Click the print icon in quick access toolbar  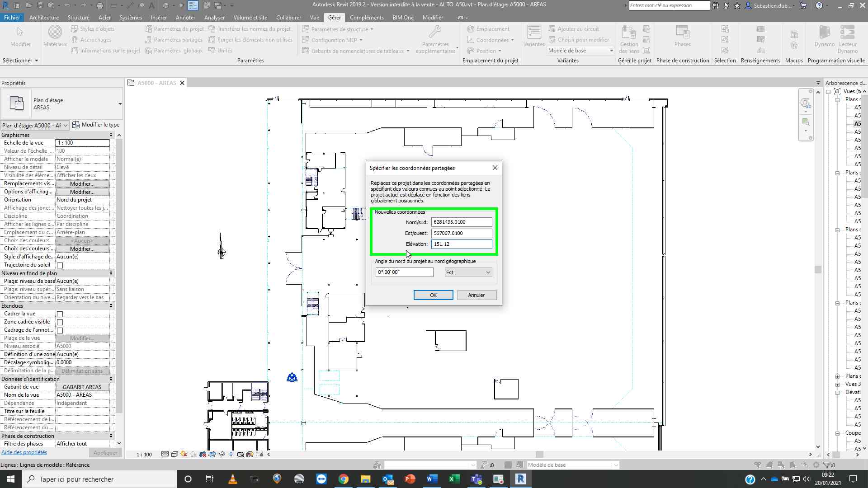(x=100, y=5)
